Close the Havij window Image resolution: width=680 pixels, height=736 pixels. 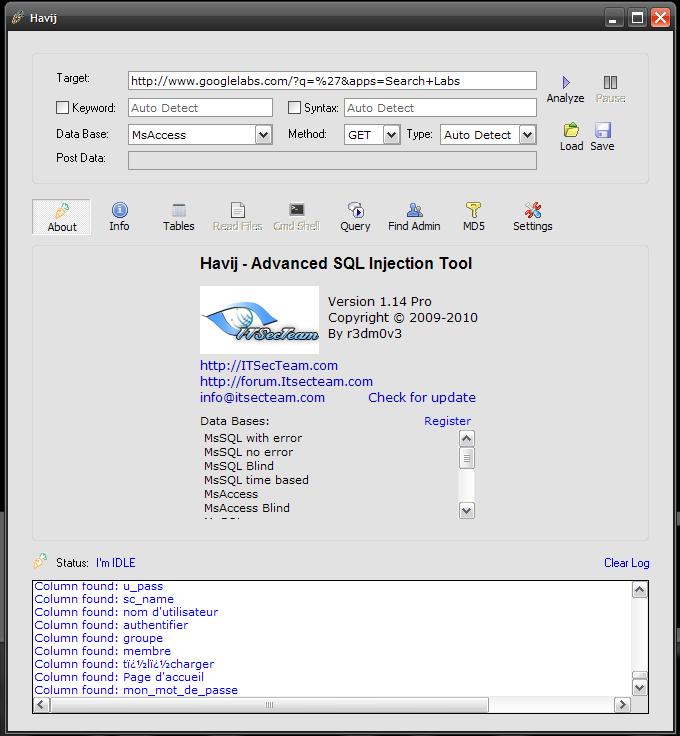[661, 18]
